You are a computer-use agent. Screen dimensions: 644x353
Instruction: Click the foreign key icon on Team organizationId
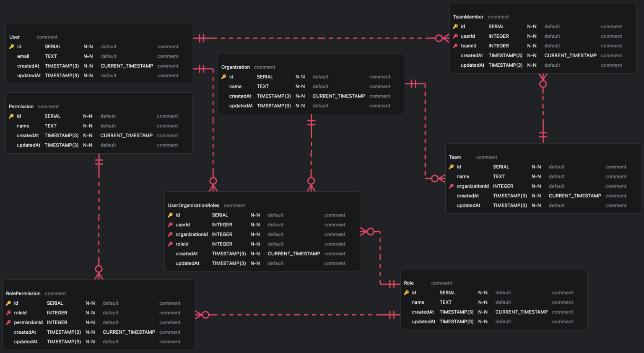(x=452, y=186)
